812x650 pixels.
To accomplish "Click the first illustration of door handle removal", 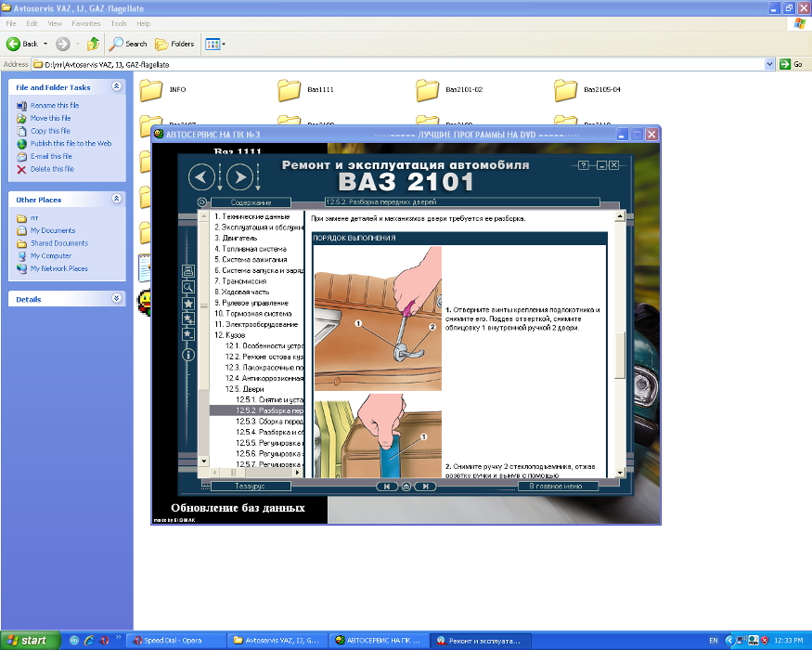I will [378, 318].
